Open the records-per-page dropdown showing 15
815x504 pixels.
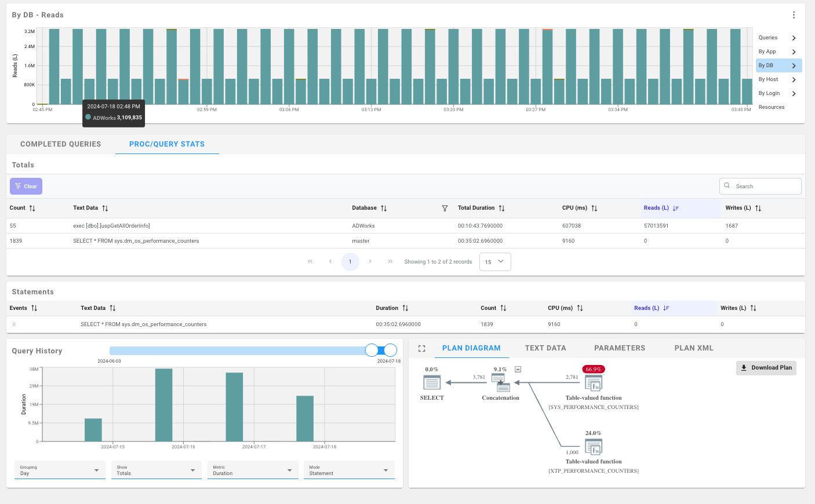(495, 261)
